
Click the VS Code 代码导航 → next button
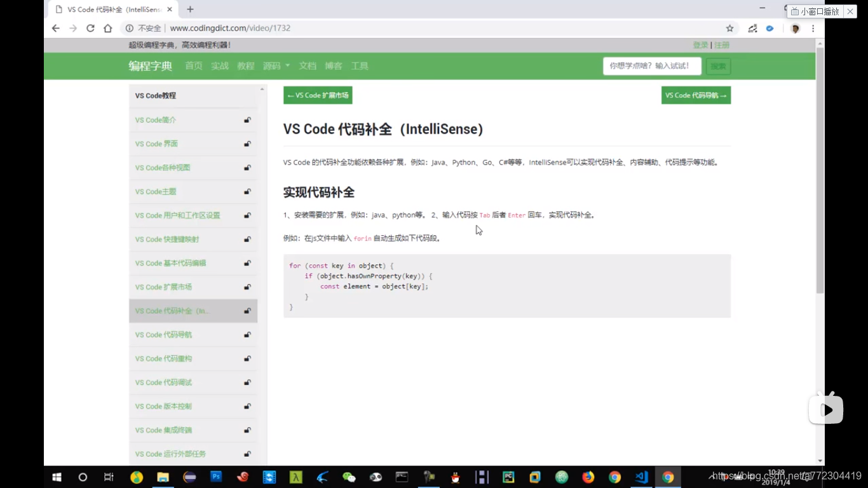pyautogui.click(x=696, y=95)
